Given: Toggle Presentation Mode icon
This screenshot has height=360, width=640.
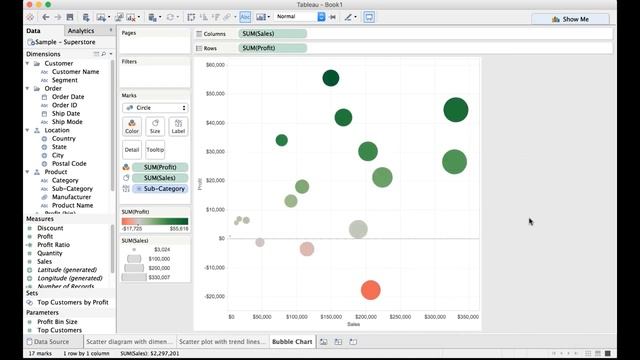Looking at the screenshot, I should click(369, 17).
